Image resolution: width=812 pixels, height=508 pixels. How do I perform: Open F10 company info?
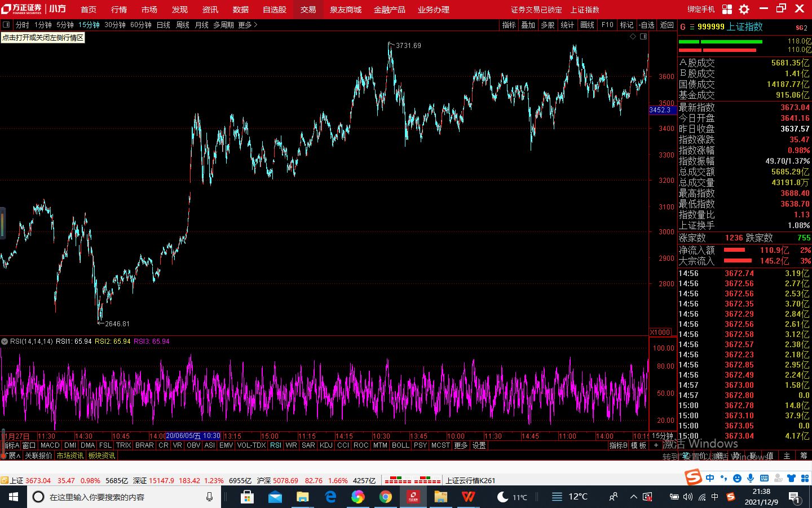[x=607, y=25]
